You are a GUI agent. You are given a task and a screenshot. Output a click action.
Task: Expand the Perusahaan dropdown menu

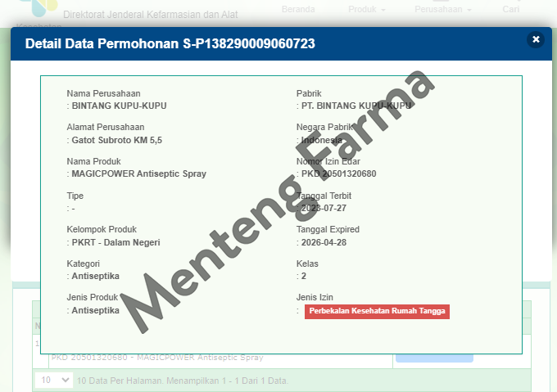point(442,9)
